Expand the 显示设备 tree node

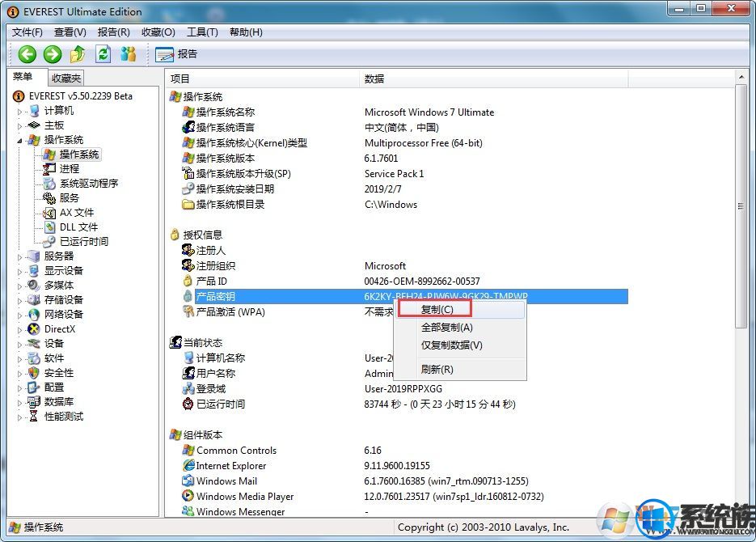(19, 271)
